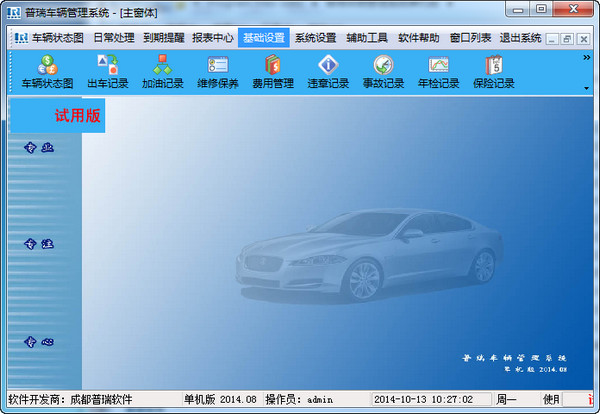The width and height of the screenshot is (600, 414).
Task: Open the 报表中心 menu
Action: [213, 38]
